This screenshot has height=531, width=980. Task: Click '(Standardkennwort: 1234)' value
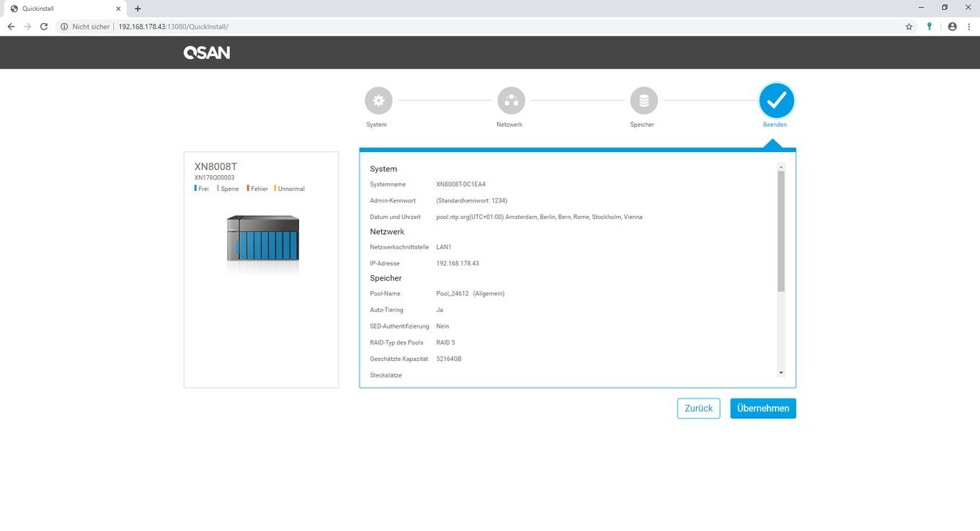471,200
